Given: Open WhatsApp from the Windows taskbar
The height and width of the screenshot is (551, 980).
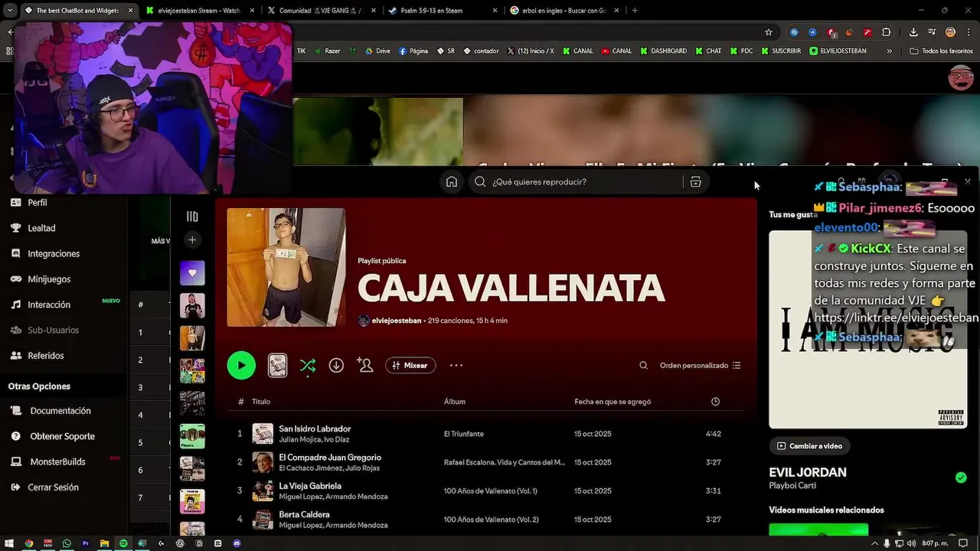Looking at the screenshot, I should coord(67,543).
